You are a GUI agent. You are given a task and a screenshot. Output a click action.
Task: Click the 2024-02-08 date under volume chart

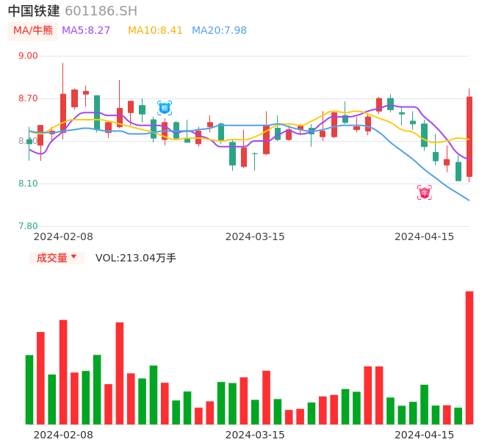(x=63, y=435)
